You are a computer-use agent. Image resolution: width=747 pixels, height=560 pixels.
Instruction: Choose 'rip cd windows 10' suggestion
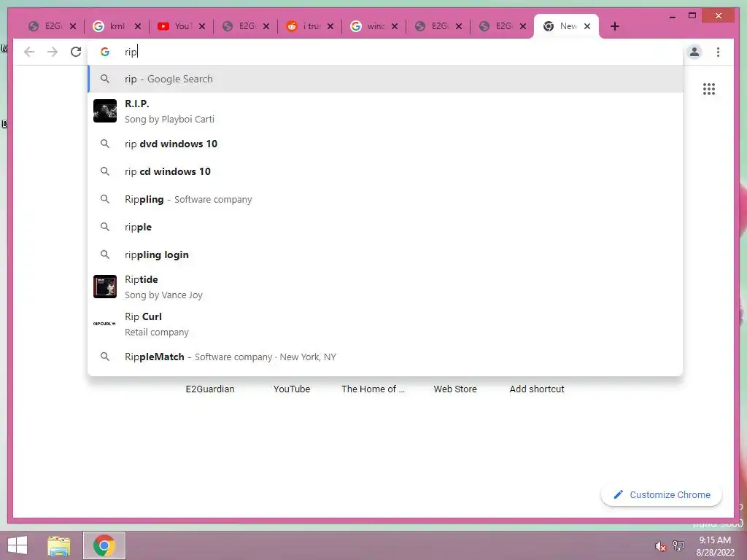click(385, 171)
